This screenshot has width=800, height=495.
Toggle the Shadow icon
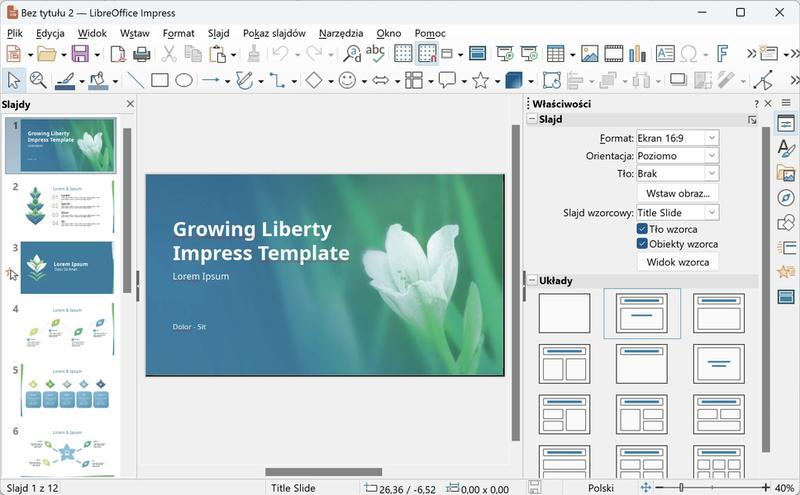(678, 80)
